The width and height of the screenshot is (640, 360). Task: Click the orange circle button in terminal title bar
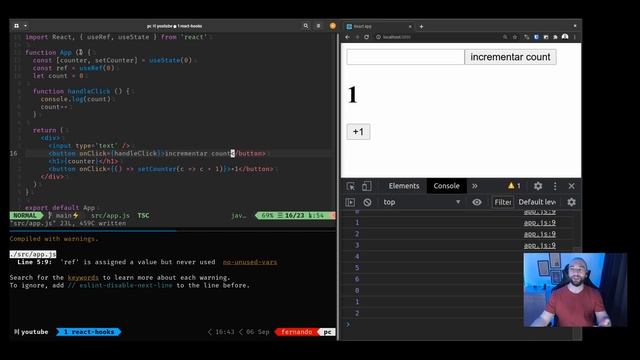(x=333, y=26)
